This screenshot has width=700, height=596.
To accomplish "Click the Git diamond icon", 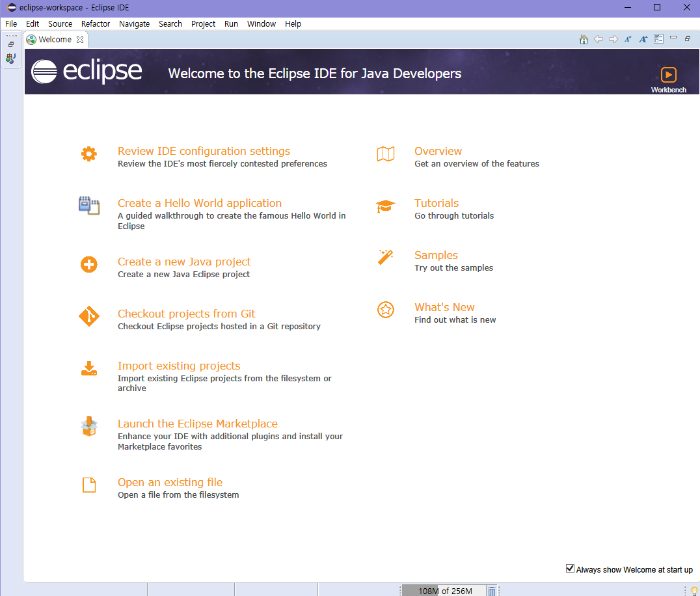I will coord(89,316).
